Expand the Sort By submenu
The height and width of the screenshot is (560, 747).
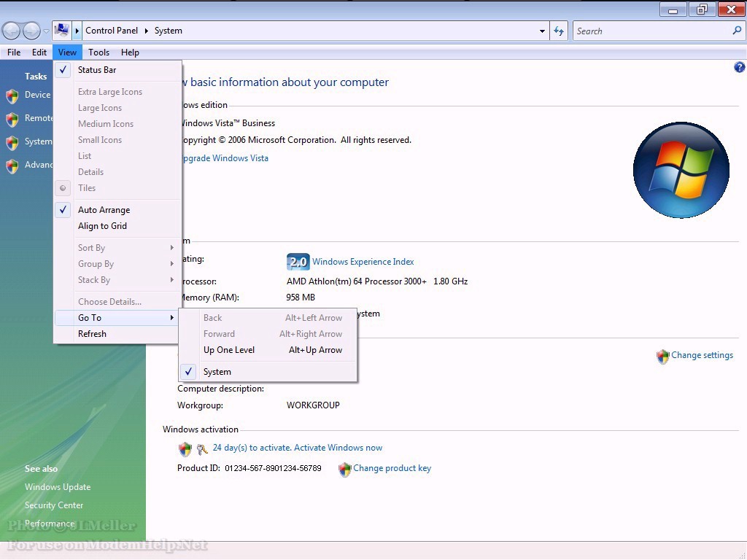tap(117, 248)
